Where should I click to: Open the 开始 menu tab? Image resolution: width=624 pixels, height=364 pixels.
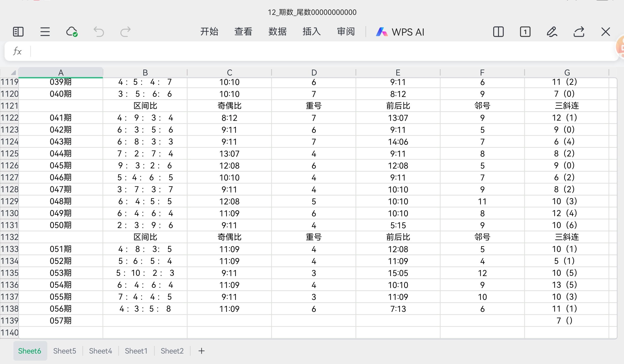(x=209, y=32)
